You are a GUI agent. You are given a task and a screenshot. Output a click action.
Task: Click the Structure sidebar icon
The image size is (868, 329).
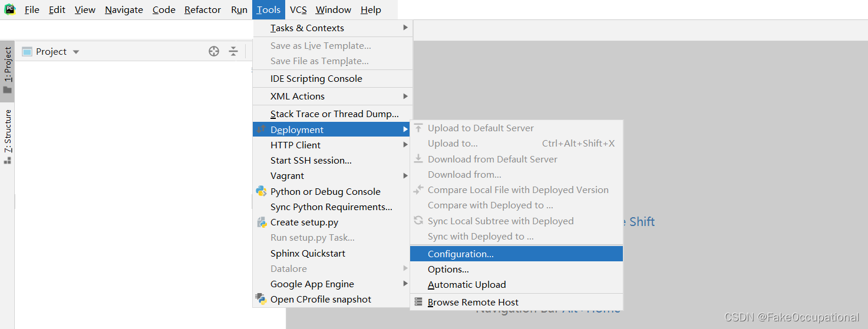point(7,159)
